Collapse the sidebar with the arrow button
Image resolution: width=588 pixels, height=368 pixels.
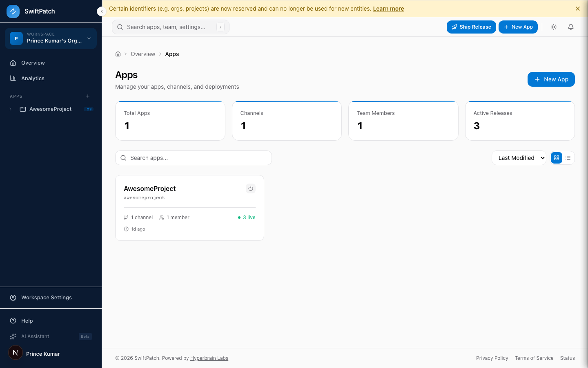(x=101, y=11)
